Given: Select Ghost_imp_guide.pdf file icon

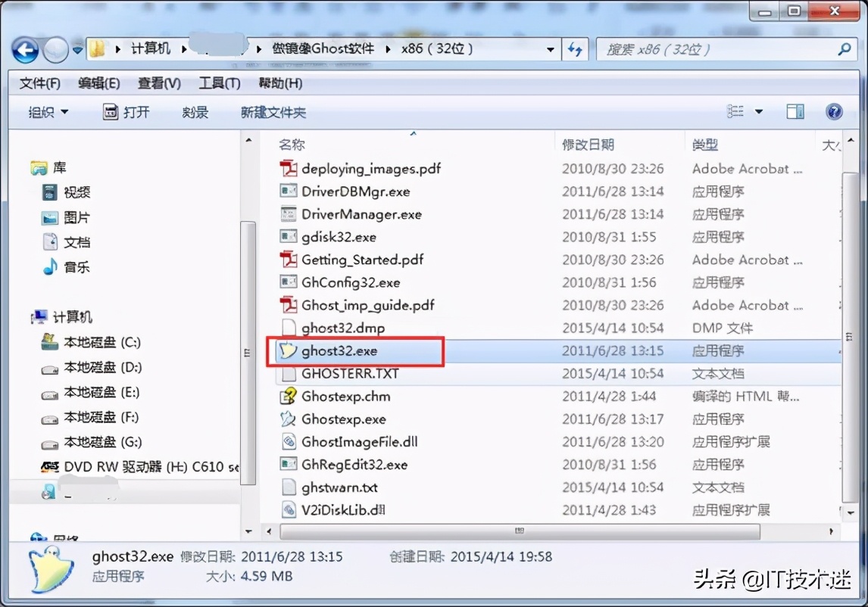Looking at the screenshot, I should [288, 305].
